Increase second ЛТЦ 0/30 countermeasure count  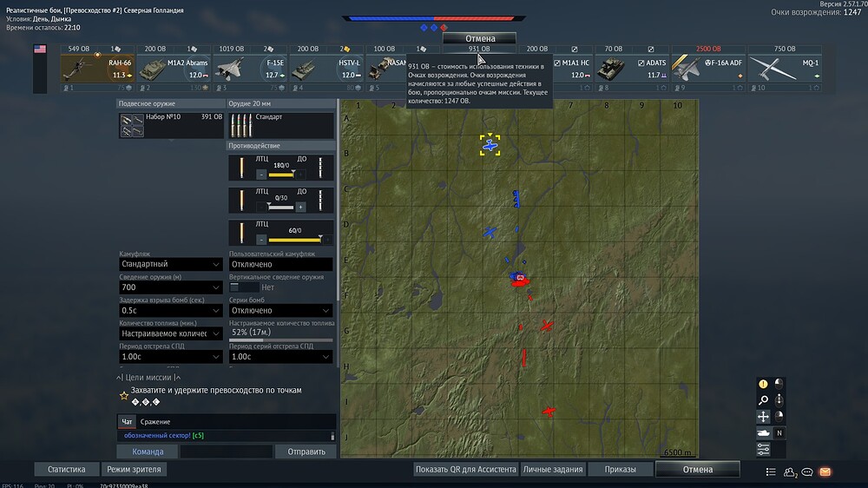coord(300,208)
